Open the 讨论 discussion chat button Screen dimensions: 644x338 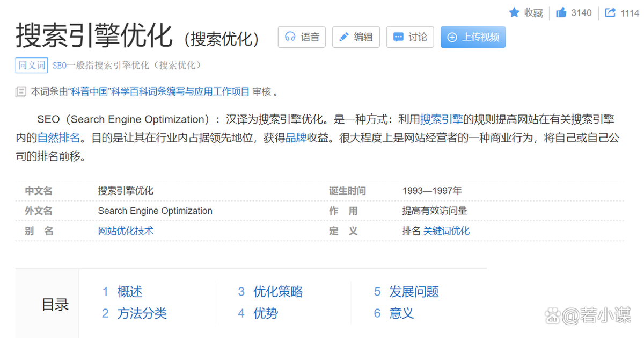tap(410, 37)
